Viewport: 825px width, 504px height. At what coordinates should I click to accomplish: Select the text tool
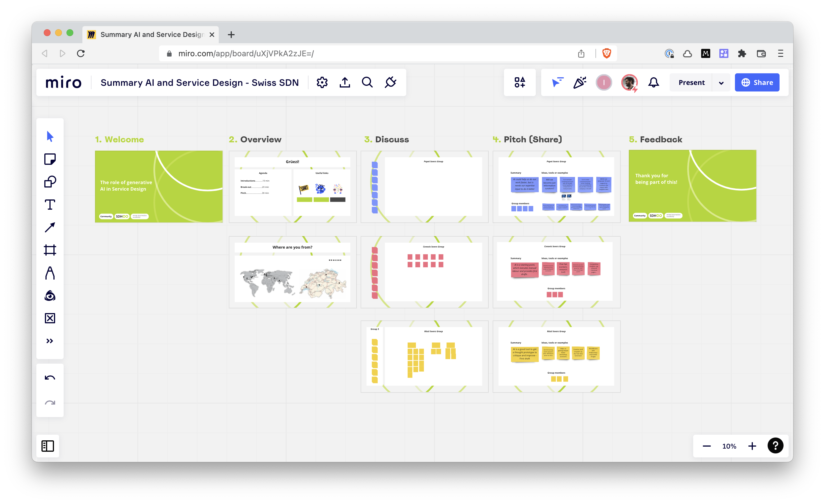coord(50,205)
